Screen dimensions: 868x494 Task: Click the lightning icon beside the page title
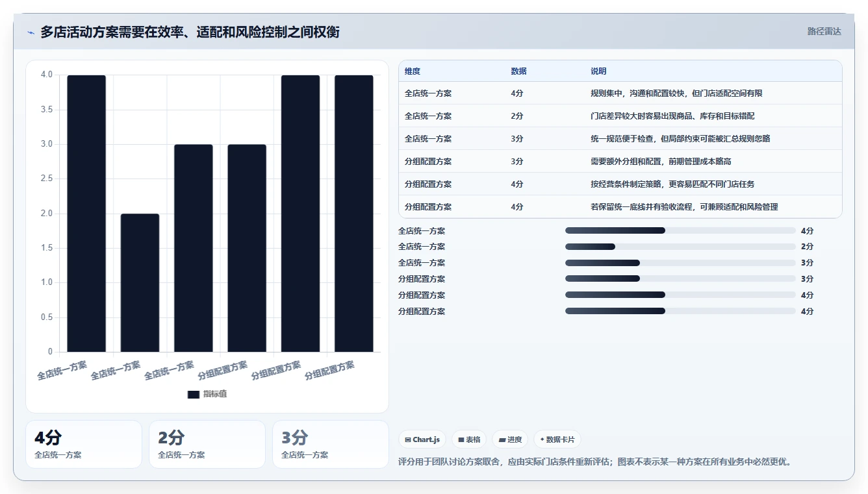[31, 32]
